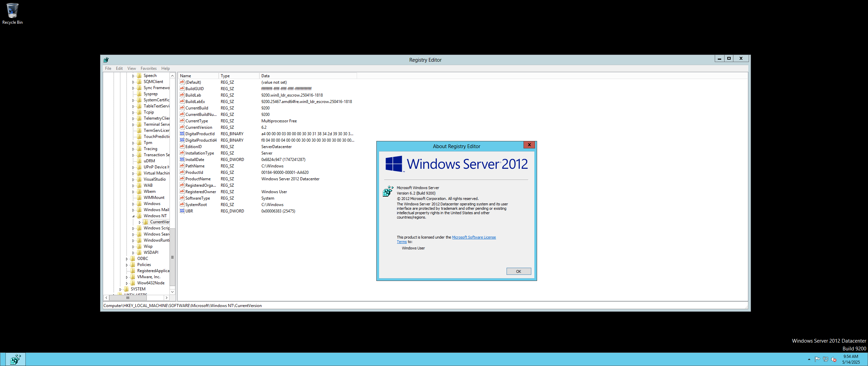868x366 pixels.
Task: Click the Speech folder icon
Action: [139, 76]
